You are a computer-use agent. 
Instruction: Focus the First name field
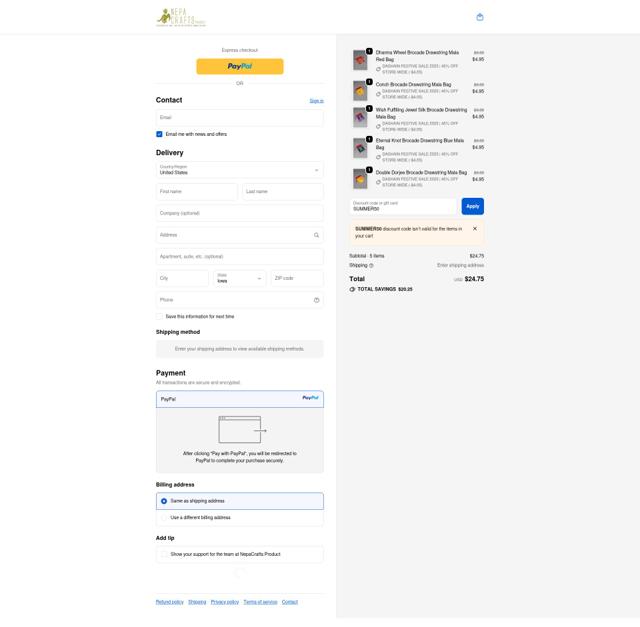pyautogui.click(x=197, y=191)
